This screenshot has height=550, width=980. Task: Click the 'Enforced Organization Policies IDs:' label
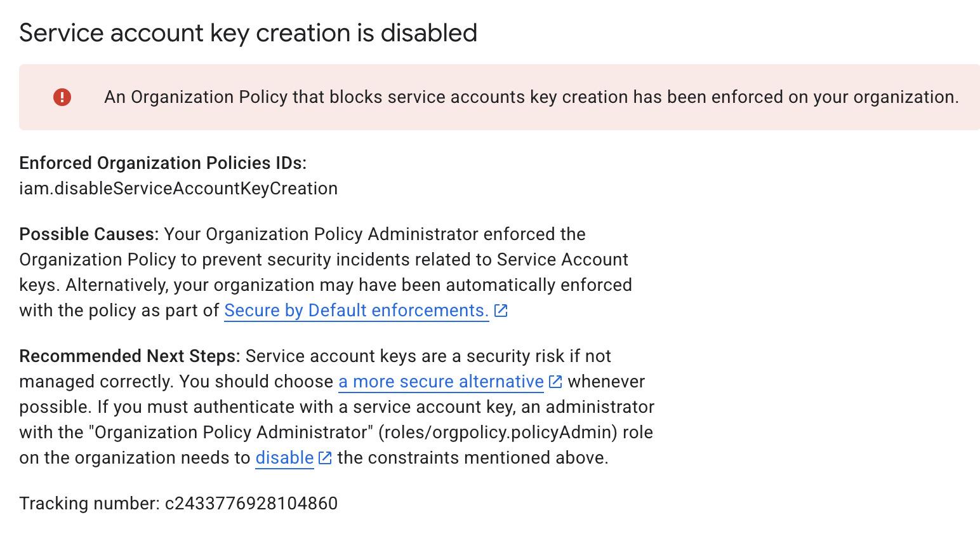[162, 163]
